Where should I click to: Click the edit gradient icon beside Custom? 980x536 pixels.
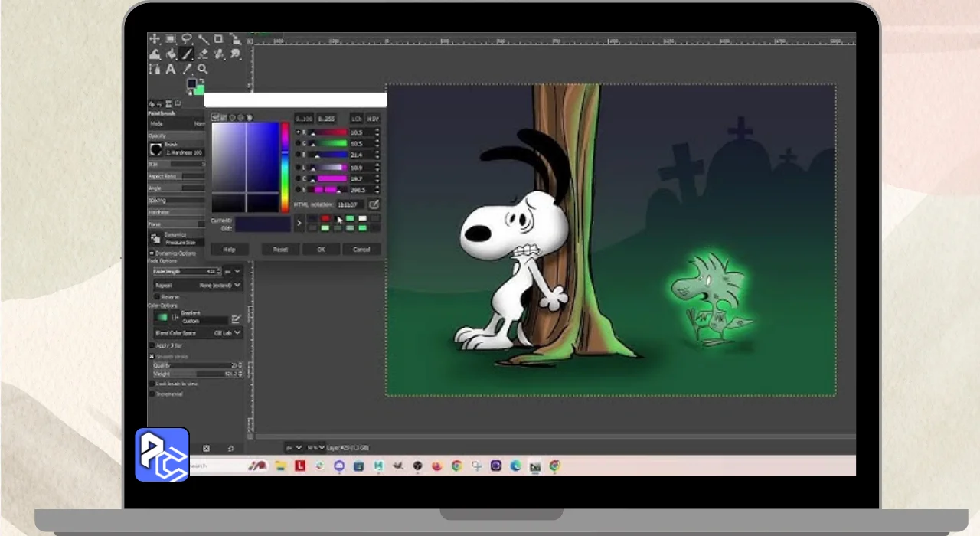point(236,319)
